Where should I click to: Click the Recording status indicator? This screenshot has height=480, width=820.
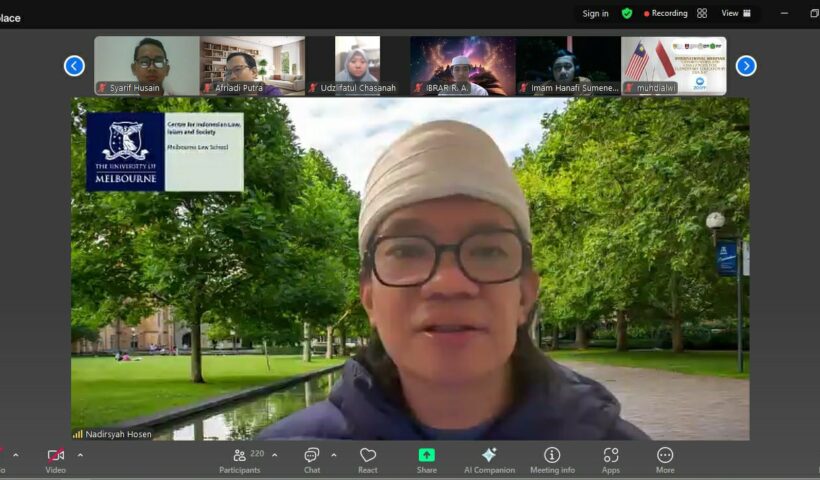[x=666, y=13]
